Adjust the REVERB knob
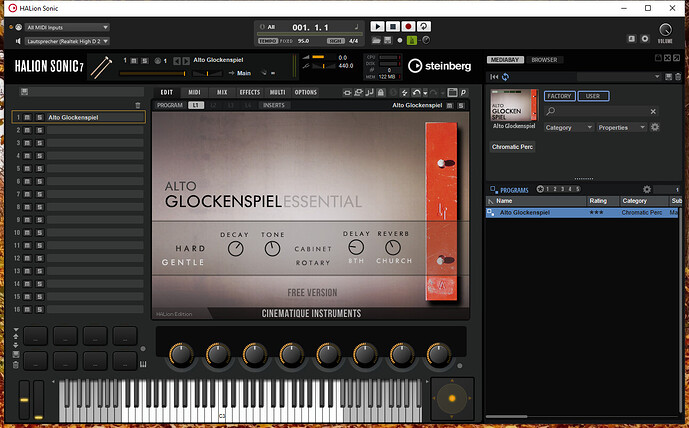This screenshot has width=689, height=428. pyautogui.click(x=393, y=247)
